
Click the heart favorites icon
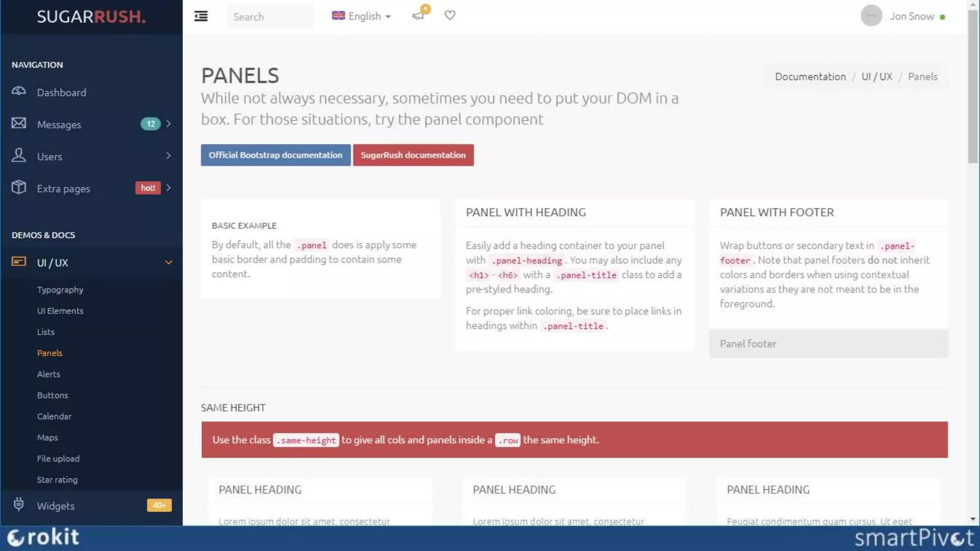pyautogui.click(x=450, y=15)
